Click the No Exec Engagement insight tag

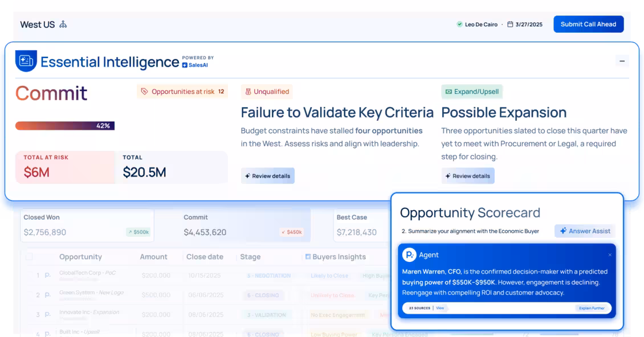point(337,315)
